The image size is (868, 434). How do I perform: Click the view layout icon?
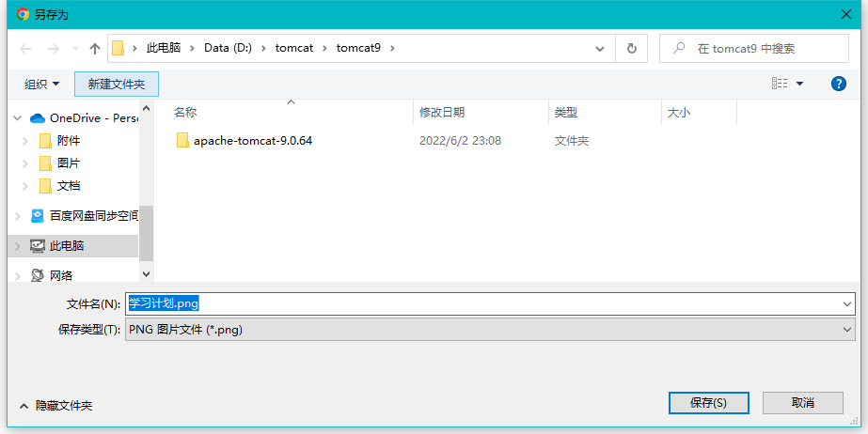[x=780, y=84]
